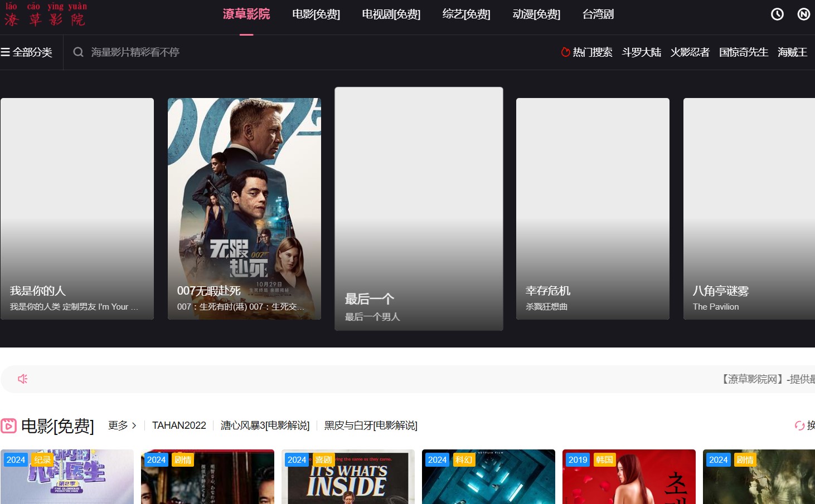Viewport: 815px width, 504px height.
Task: Click the 电影[免费] section heading
Action: [x=57, y=426]
